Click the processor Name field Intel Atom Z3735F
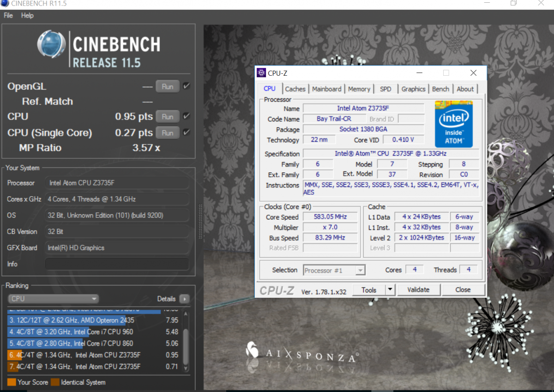The width and height of the screenshot is (554, 392). (x=363, y=109)
